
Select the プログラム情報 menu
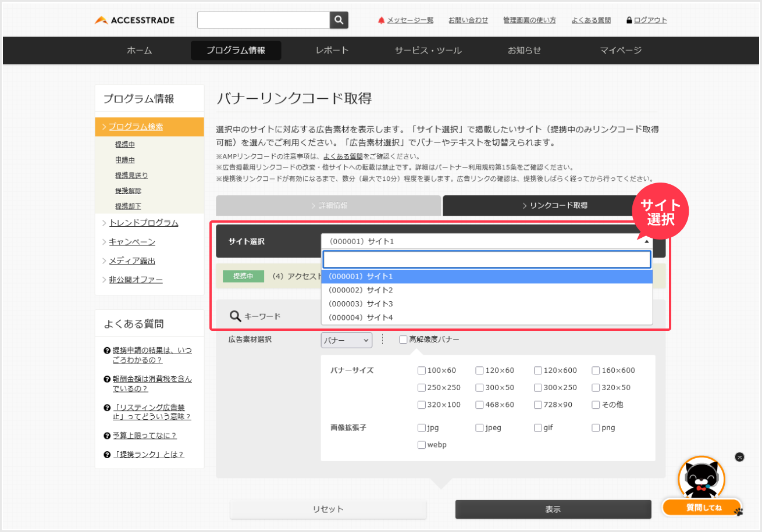[236, 51]
